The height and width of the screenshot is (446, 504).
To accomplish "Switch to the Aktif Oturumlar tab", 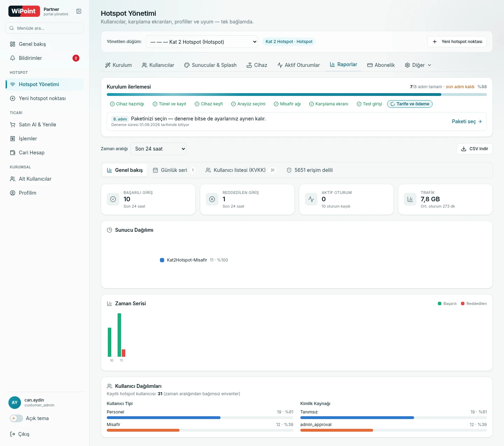I will pyautogui.click(x=299, y=65).
